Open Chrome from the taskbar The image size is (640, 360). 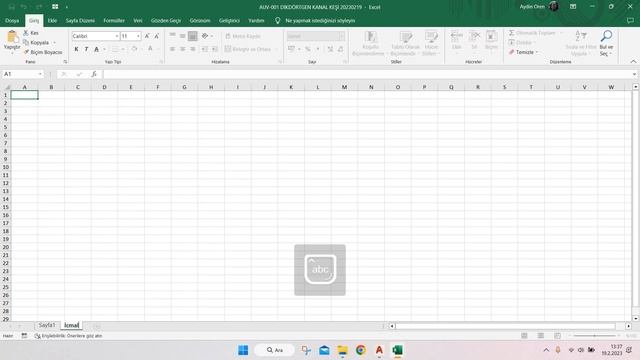(x=361, y=350)
